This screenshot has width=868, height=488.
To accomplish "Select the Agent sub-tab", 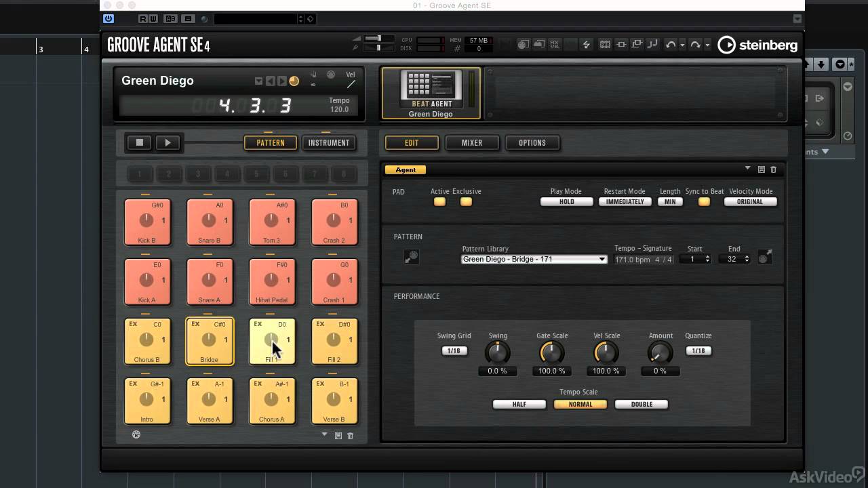I will tap(406, 170).
